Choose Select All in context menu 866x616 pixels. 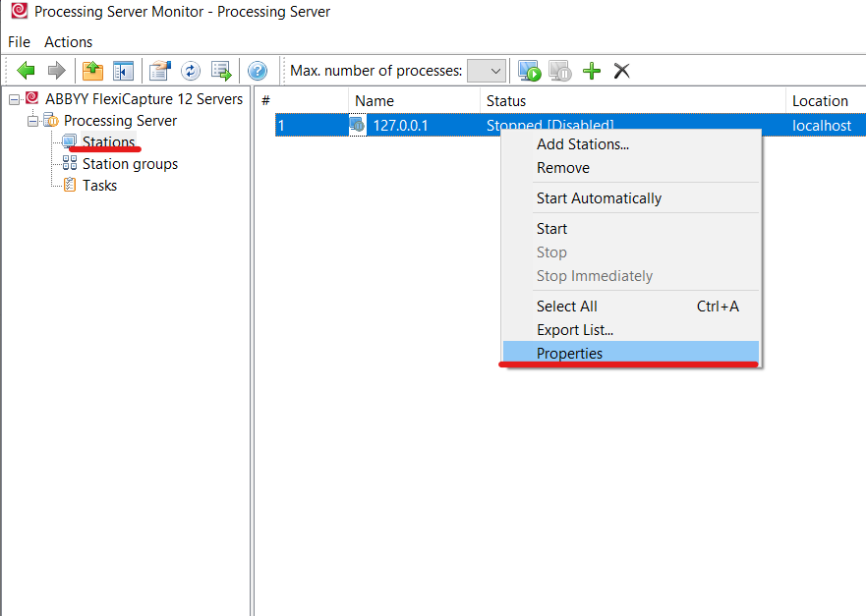[630, 307]
